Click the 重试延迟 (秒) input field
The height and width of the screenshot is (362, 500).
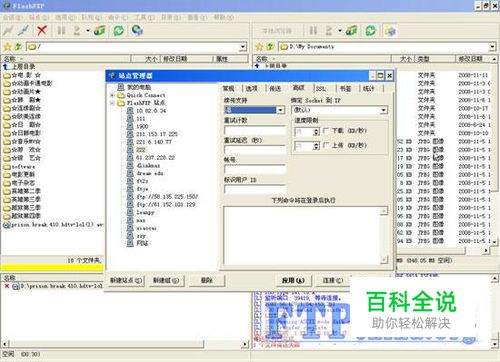(x=255, y=149)
